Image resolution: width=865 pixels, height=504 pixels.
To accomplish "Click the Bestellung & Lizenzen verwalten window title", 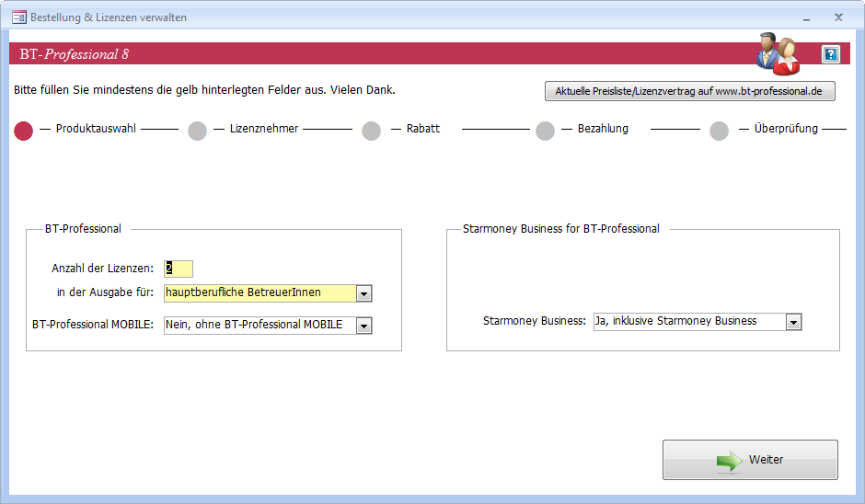I will pyautogui.click(x=109, y=17).
